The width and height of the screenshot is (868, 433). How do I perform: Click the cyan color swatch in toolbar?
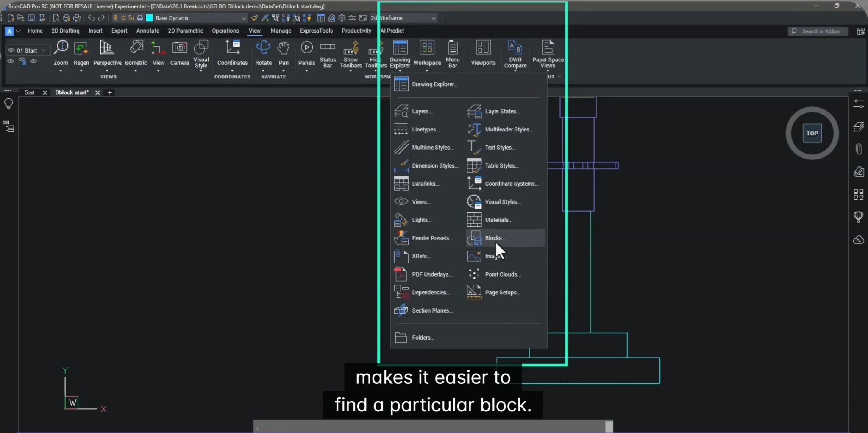pos(149,18)
